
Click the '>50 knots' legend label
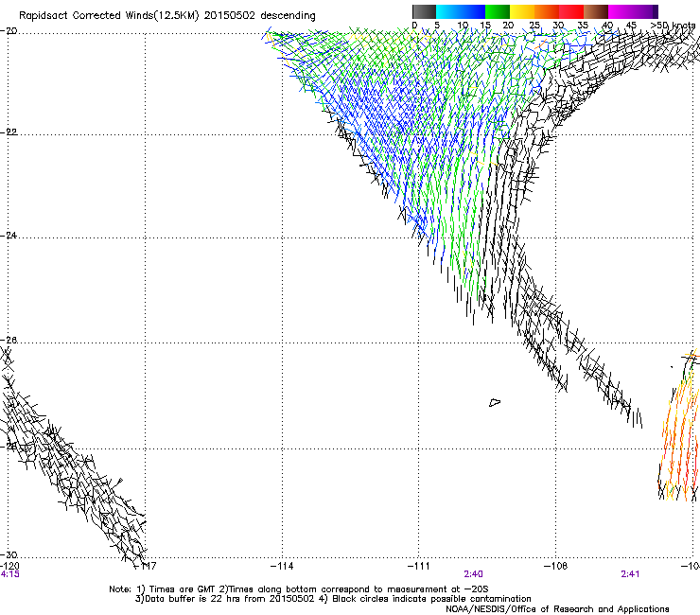(x=673, y=26)
